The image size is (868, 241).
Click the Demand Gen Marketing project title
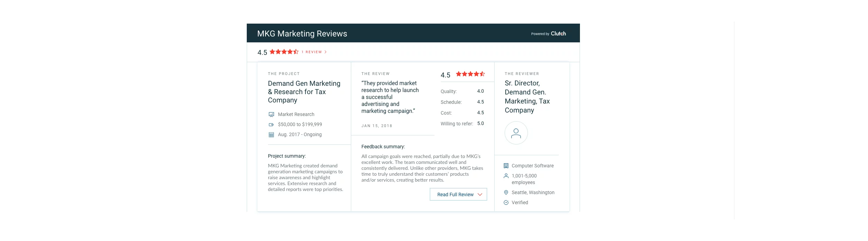(x=304, y=92)
